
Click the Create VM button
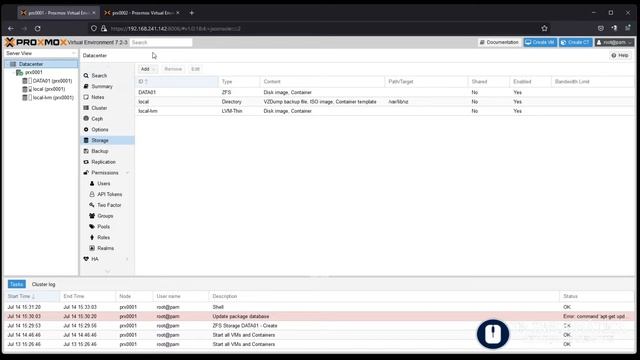tap(540, 42)
